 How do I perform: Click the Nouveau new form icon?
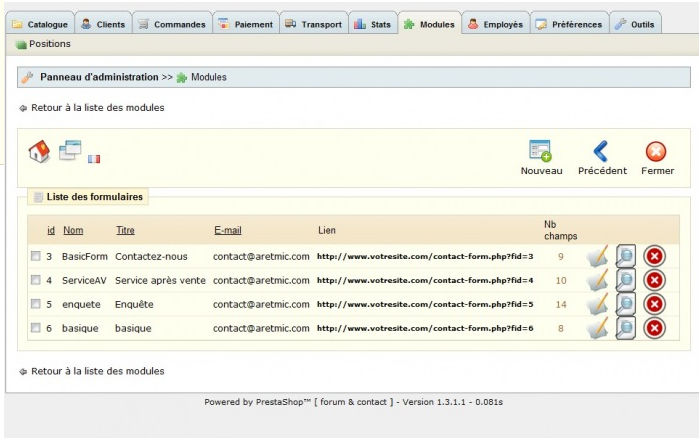point(540,151)
